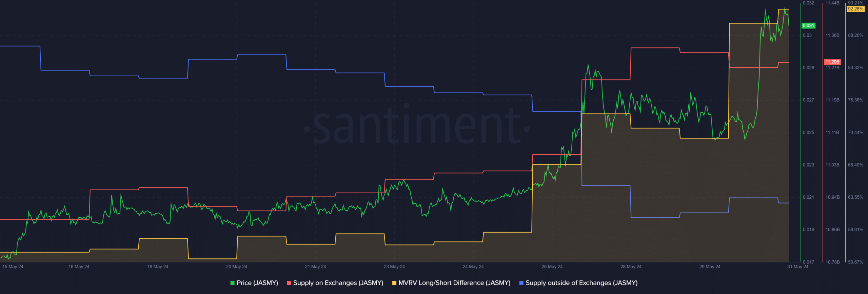Toggle Supply outside of Exchanges (JASMY) label
868x294 pixels.
(x=581, y=283)
